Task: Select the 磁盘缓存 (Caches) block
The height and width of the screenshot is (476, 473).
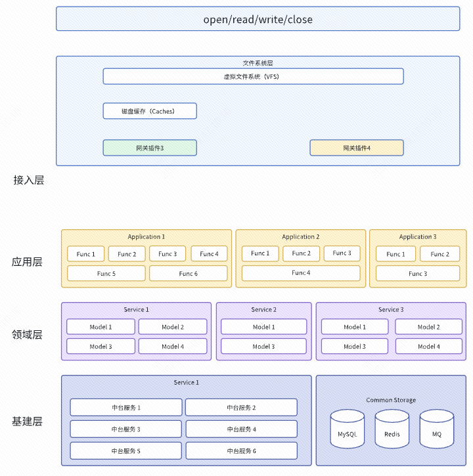Action: click(149, 111)
